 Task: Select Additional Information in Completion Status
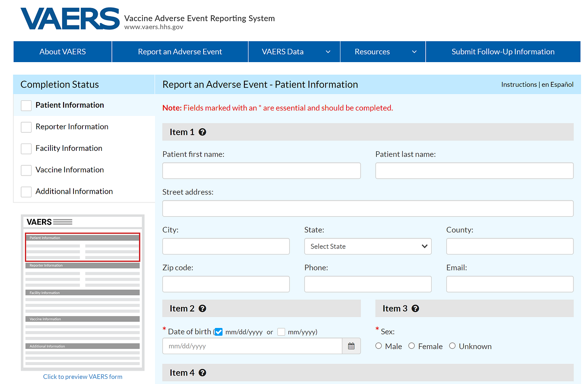click(x=74, y=191)
